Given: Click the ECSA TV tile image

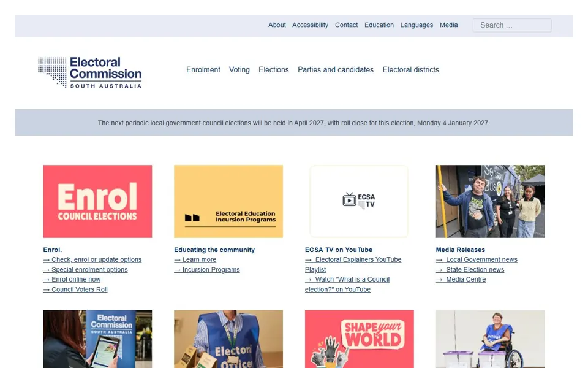Looking at the screenshot, I should click(x=359, y=201).
